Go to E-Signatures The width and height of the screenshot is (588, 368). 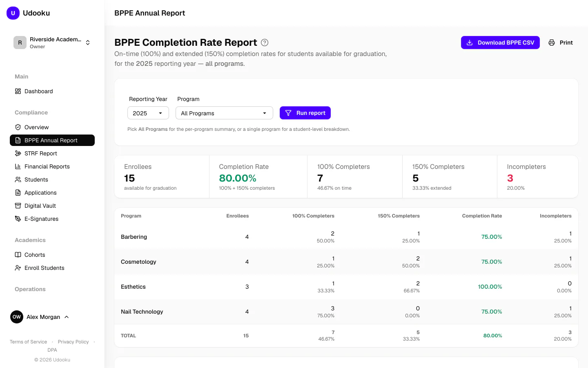pos(52,219)
